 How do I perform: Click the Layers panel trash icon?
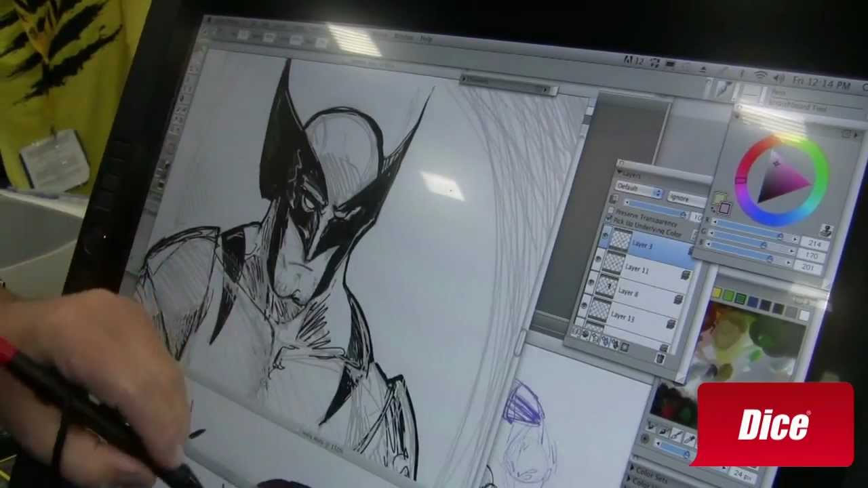660,359
